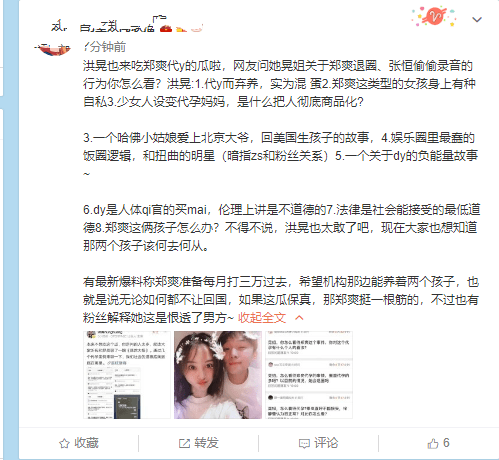The image size is (499, 460).
Task: Collapse post via 收起全文 link
Action: click(262, 318)
